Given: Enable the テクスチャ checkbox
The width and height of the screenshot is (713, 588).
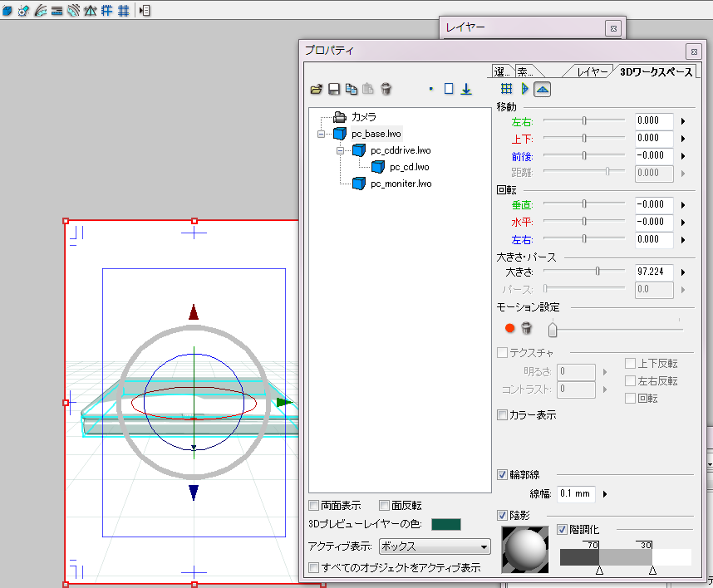Looking at the screenshot, I should pyautogui.click(x=502, y=353).
